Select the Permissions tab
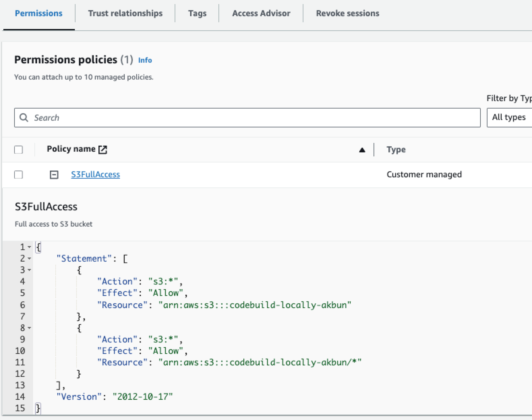This screenshot has width=532, height=420. coord(39,13)
